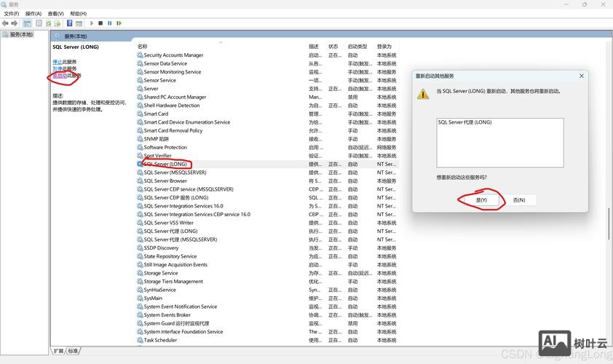Open help with the blue question-mark icon
The image size is (613, 364).
[70, 23]
